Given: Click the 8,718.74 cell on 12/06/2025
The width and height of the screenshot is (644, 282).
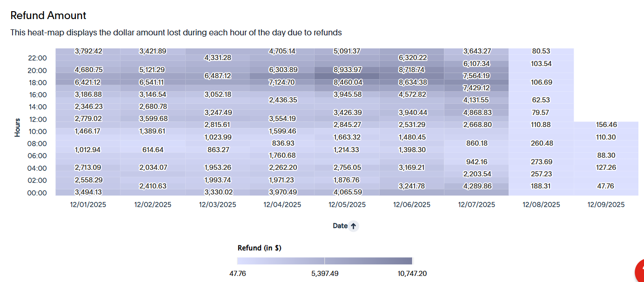Looking at the screenshot, I should pyautogui.click(x=412, y=70).
